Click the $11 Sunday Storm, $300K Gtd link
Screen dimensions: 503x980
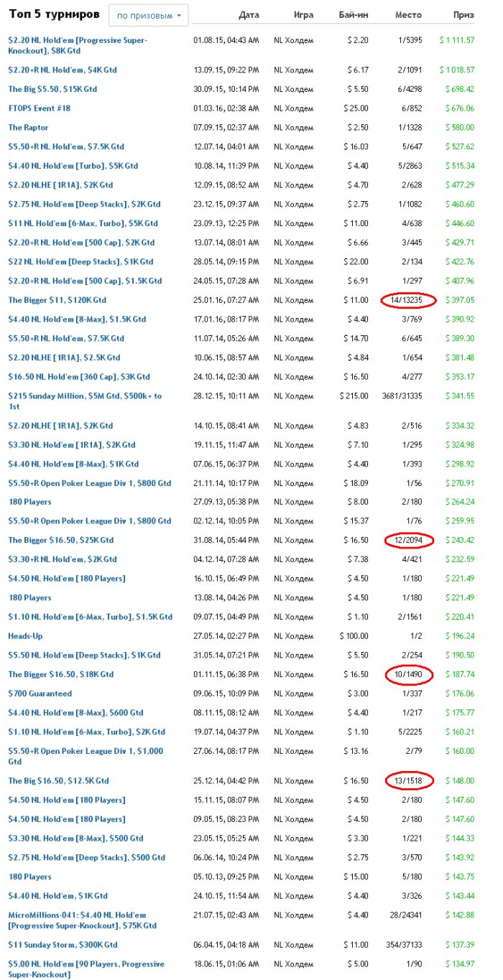(63, 945)
